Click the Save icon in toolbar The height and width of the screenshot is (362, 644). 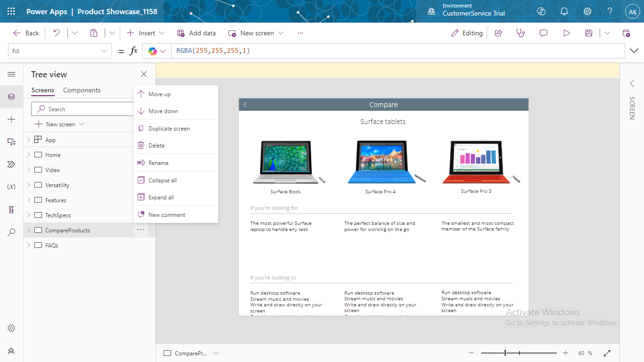(589, 33)
